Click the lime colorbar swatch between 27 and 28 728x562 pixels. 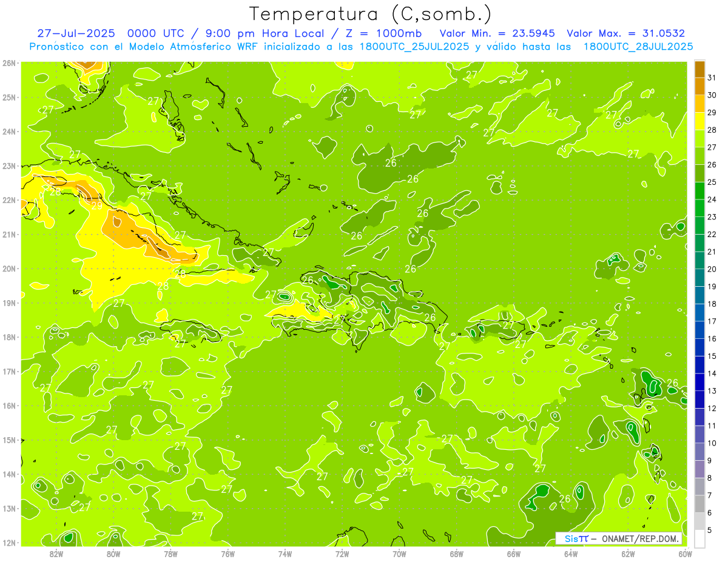(x=699, y=138)
